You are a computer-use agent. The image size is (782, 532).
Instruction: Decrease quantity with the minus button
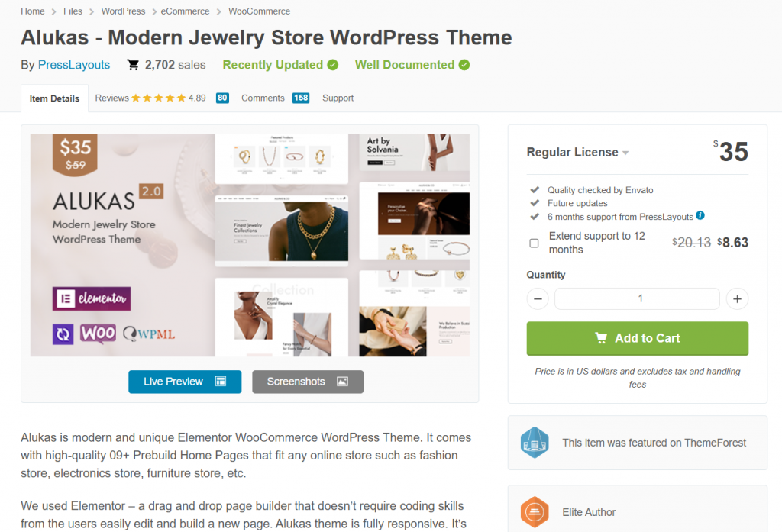[x=538, y=298]
